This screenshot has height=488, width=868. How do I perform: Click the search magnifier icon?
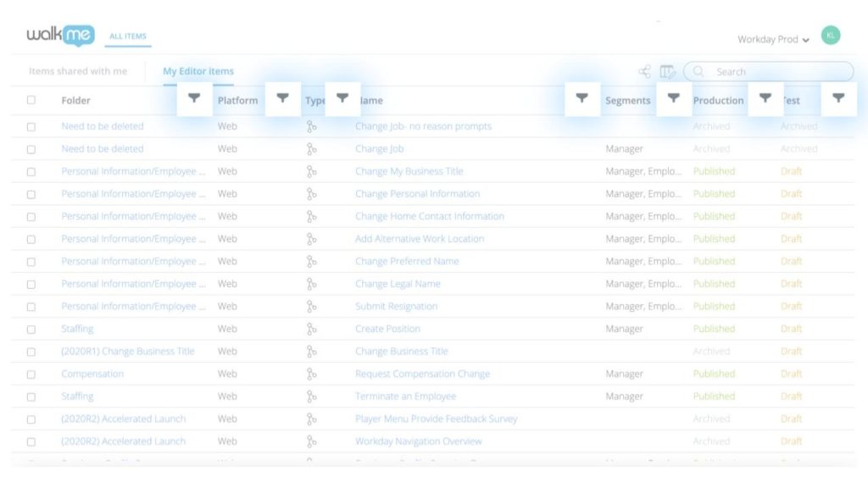point(698,71)
